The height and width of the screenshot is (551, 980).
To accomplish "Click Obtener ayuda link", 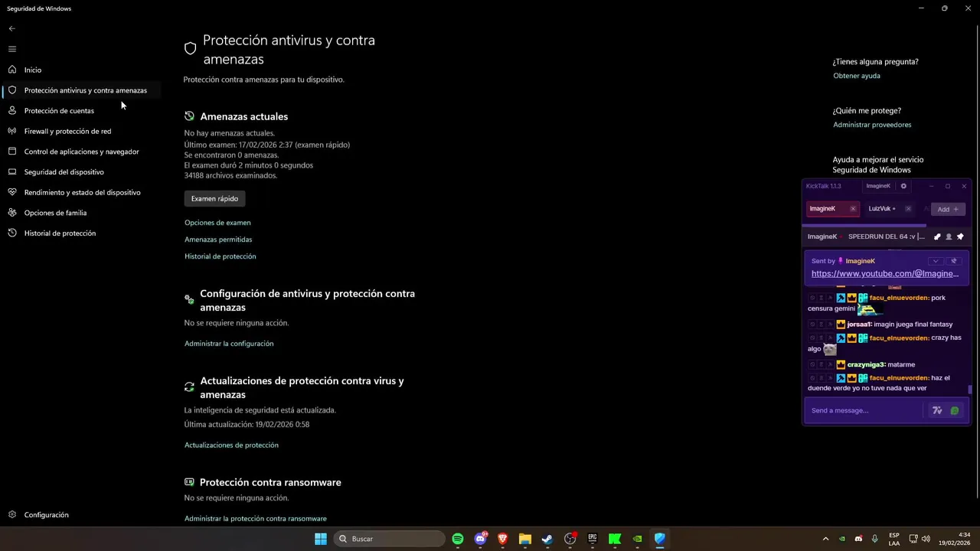I will [x=857, y=76].
